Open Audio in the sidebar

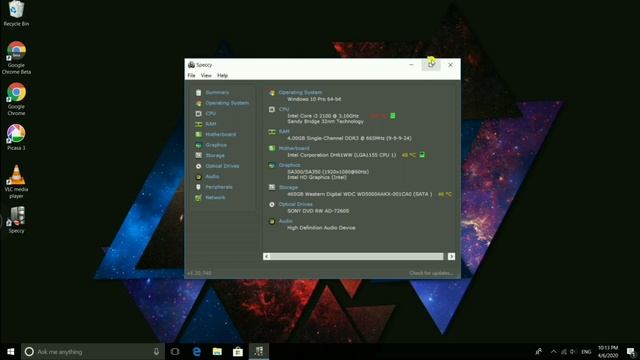click(x=212, y=176)
